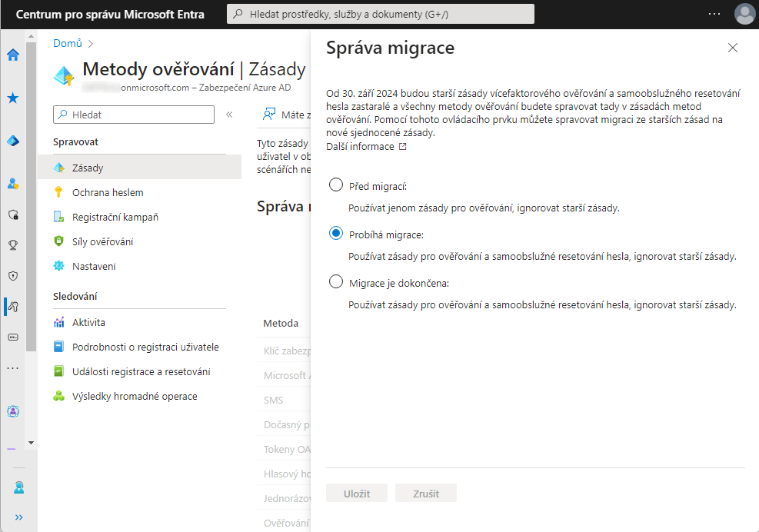The height and width of the screenshot is (532, 759).
Task: Click breadcrumb chevron after Domů
Action: pyautogui.click(x=91, y=44)
